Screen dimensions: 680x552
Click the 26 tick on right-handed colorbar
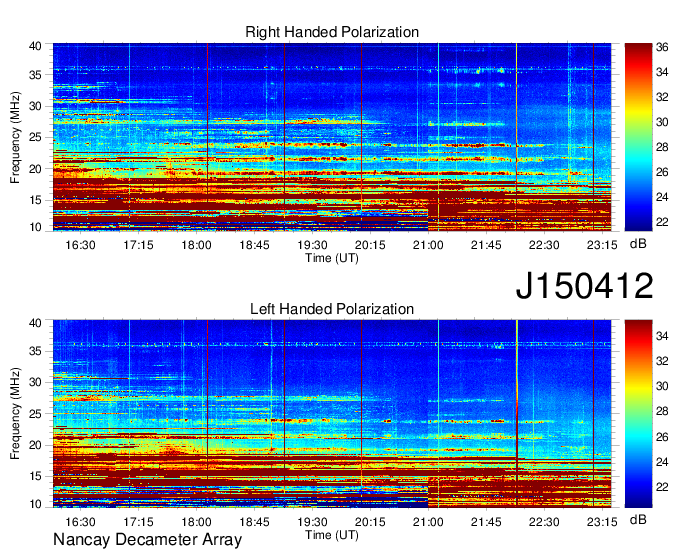click(x=662, y=172)
